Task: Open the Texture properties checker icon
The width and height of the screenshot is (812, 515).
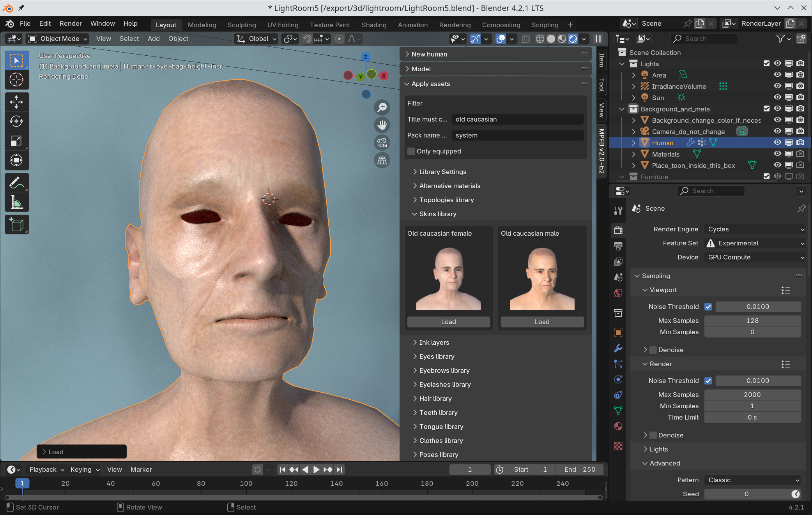Action: [618, 446]
